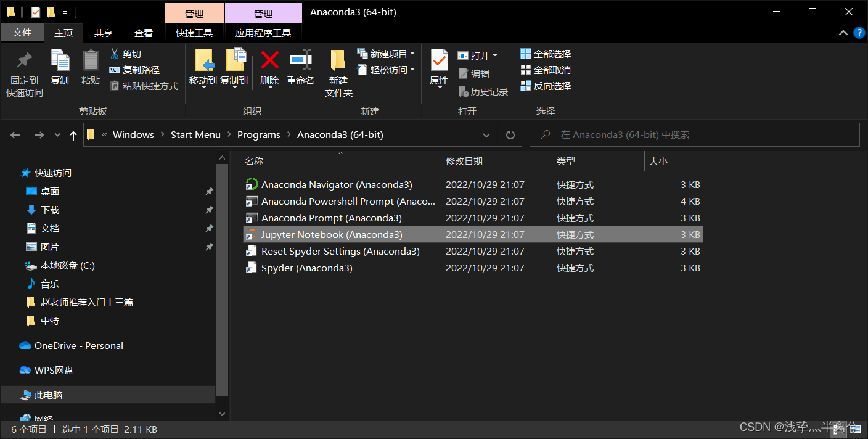Open the Open (打开) dropdown arrow
868x439 pixels.
494,55
